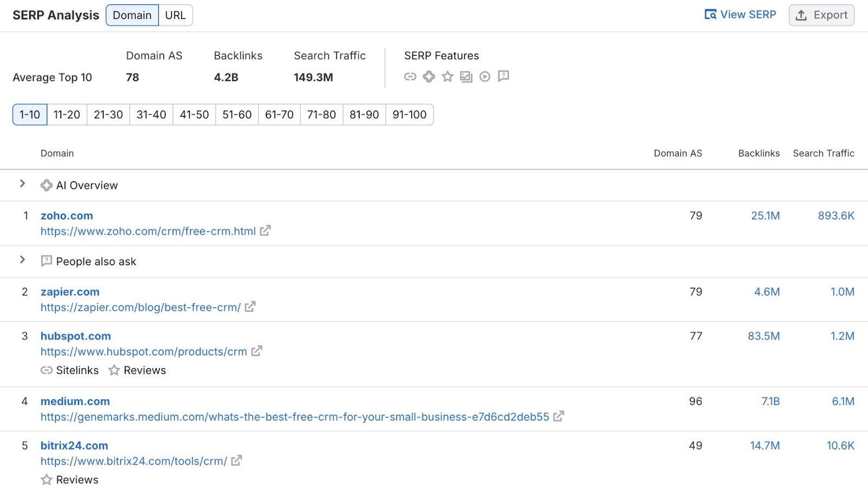Expand the AI Overview row
Screen dimensions: 868x494
22,184
